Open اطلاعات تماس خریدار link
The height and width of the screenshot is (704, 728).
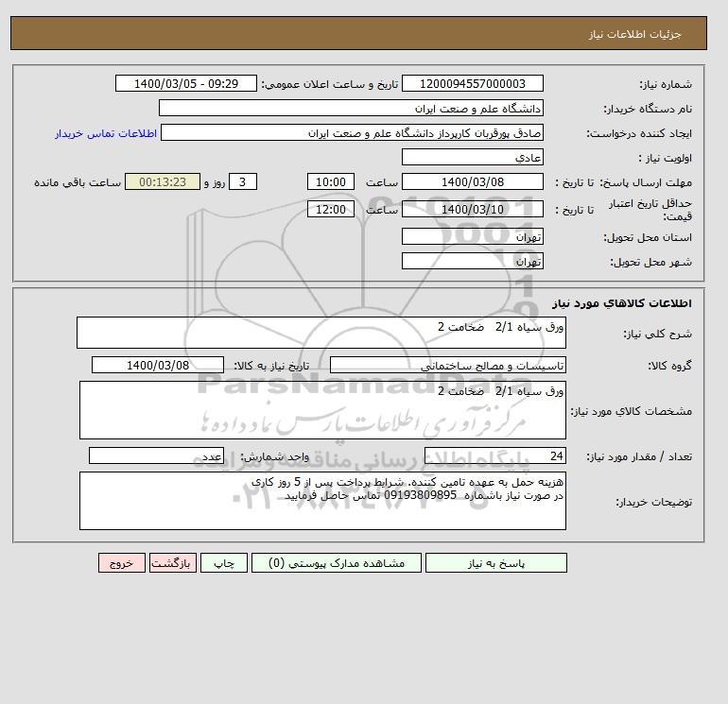click(x=106, y=133)
